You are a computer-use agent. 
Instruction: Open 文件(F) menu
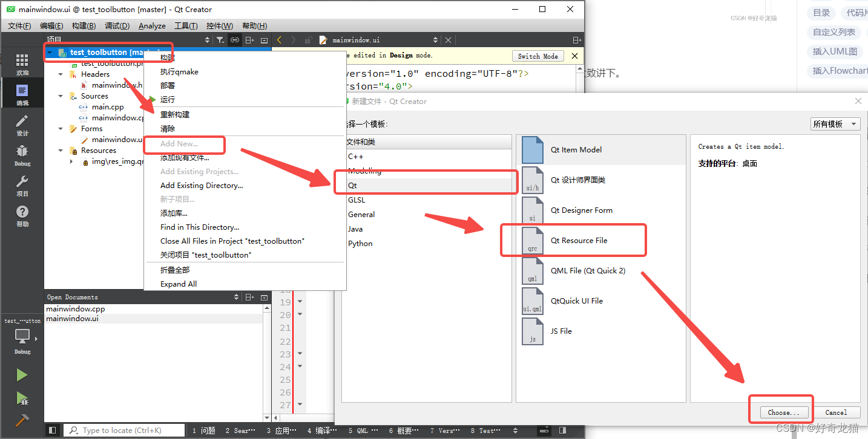point(19,25)
